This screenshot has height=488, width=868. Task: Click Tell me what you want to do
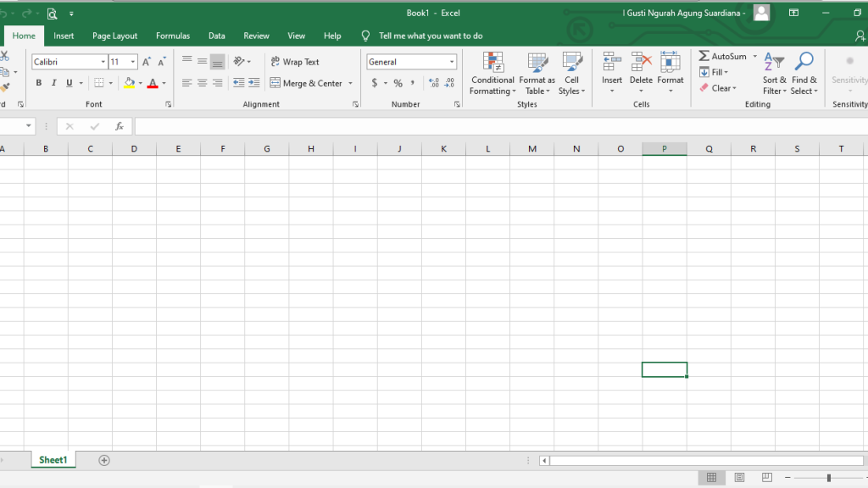click(429, 36)
